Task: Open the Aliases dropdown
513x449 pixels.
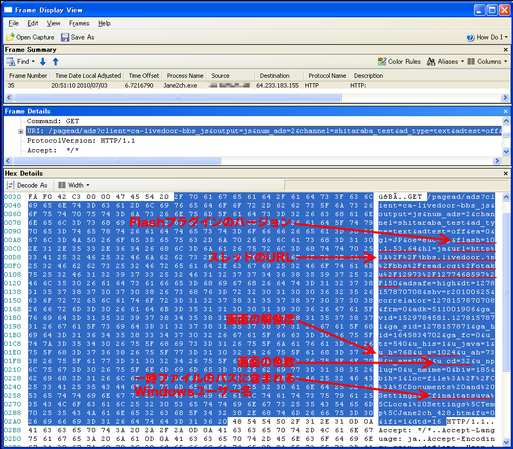Action: tap(445, 62)
